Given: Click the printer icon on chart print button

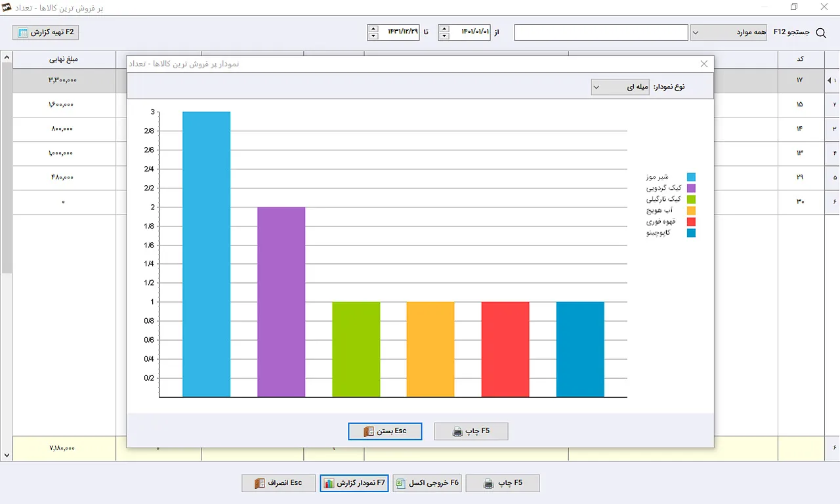Looking at the screenshot, I should click(458, 432).
